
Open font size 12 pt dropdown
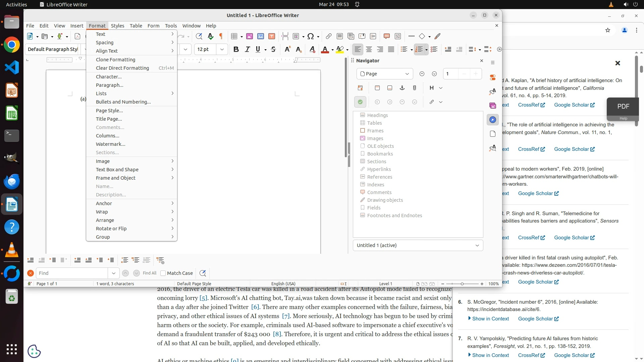(x=222, y=50)
